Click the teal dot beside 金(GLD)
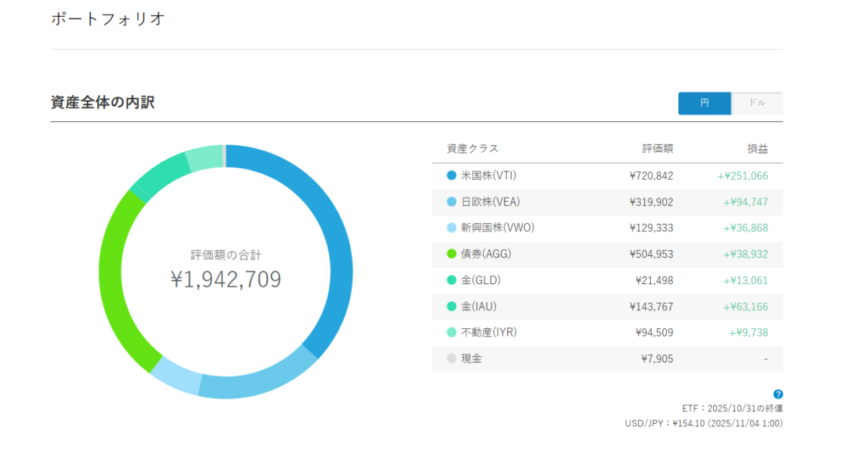868x463 pixels. (451, 280)
